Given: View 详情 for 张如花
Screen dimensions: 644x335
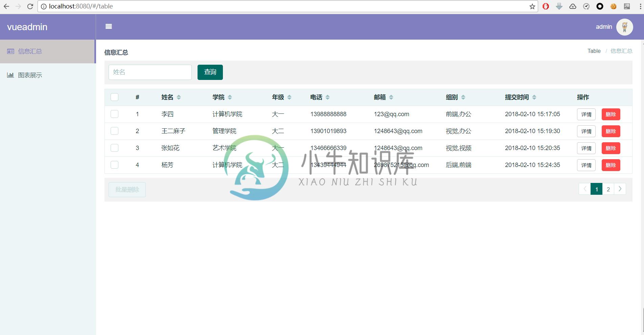Looking at the screenshot, I should pyautogui.click(x=586, y=148).
